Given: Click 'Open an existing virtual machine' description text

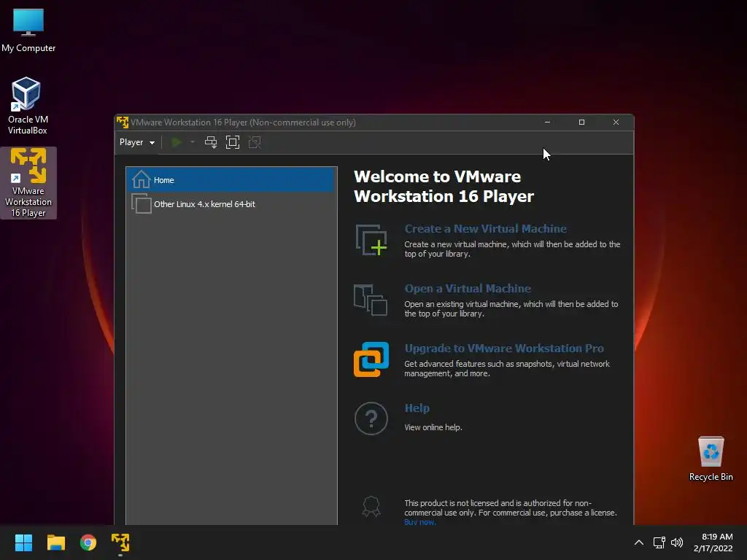Looking at the screenshot, I should click(x=511, y=308).
